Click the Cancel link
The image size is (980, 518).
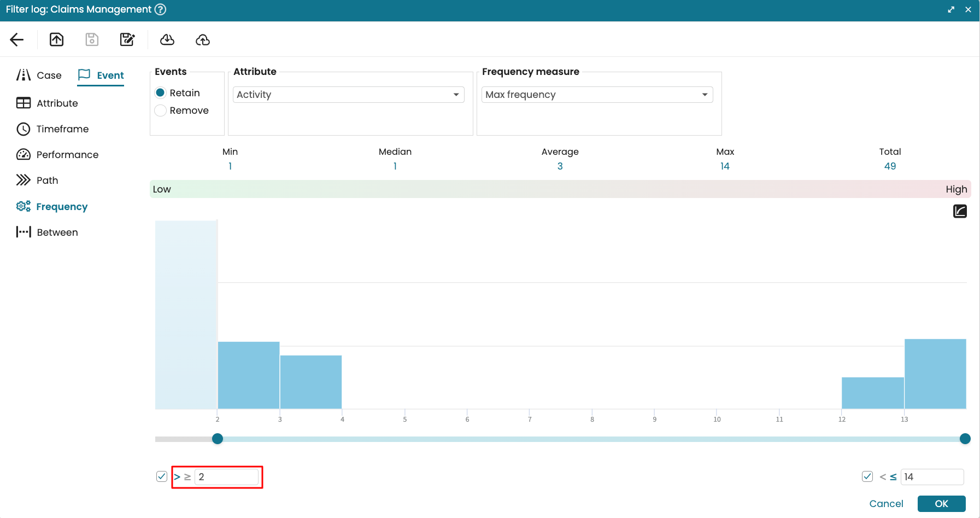tap(886, 504)
